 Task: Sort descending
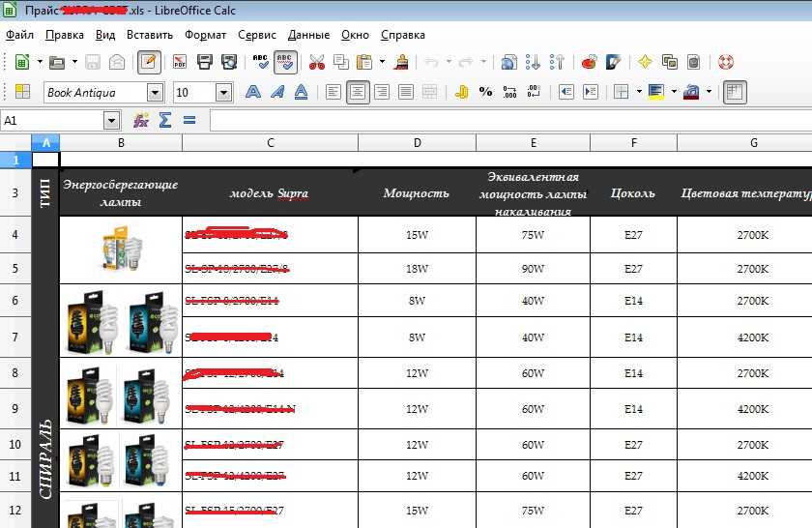(x=557, y=63)
